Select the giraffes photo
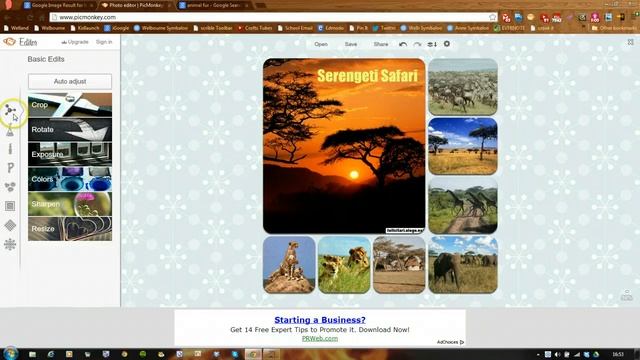Viewport: 640px width, 360px height. pyautogui.click(x=463, y=205)
